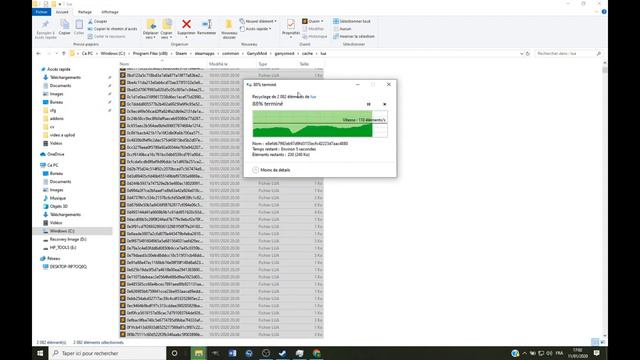
Task: Click Modifier in the ribbon
Action: [x=313, y=29]
